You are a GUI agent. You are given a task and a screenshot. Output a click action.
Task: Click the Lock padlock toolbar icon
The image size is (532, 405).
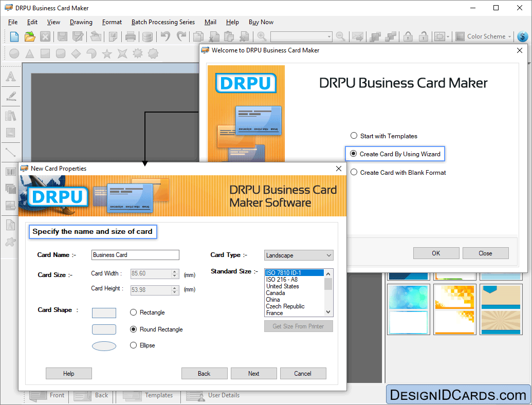[408, 36]
